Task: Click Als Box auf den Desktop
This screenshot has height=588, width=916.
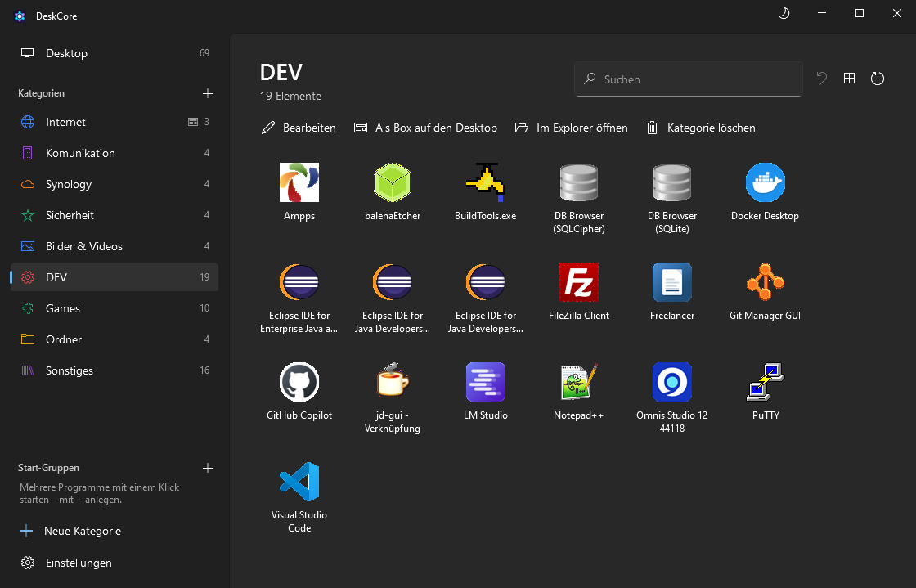Action: 426,128
